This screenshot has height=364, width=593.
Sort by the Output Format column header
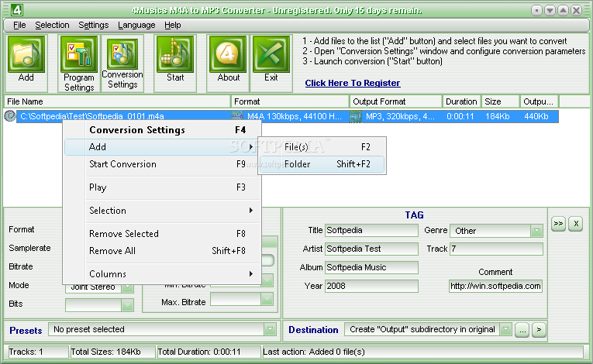[395, 101]
